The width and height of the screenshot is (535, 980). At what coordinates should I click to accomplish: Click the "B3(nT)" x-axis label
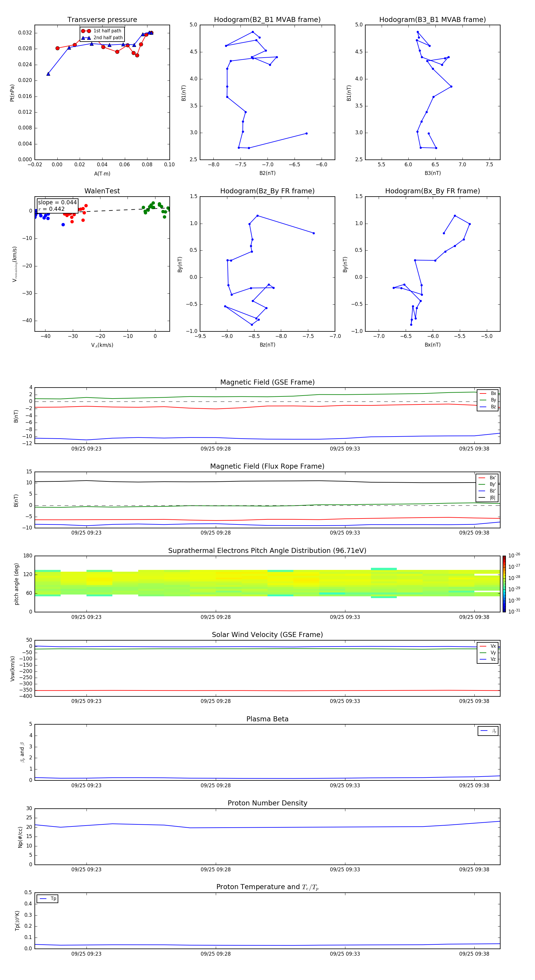tap(432, 173)
